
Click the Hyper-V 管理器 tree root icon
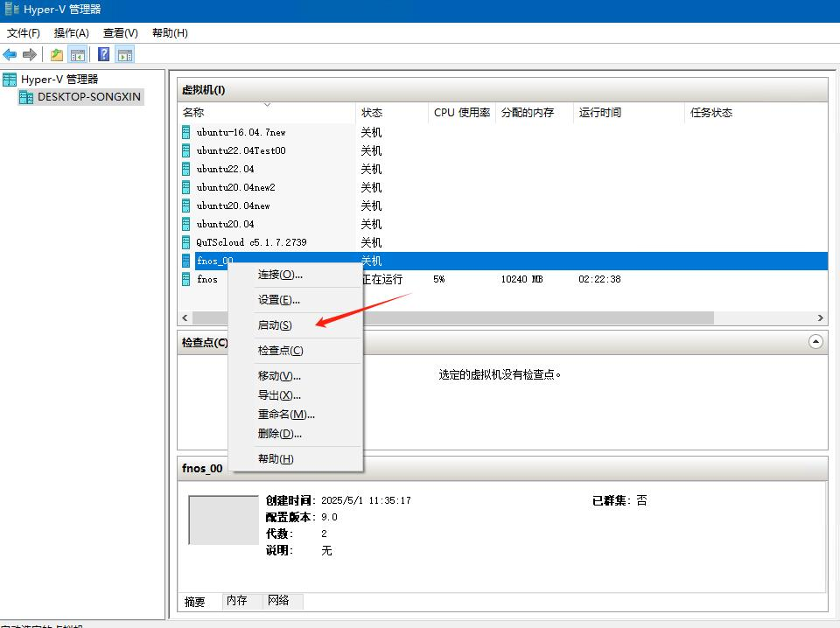pyautogui.click(x=10, y=80)
